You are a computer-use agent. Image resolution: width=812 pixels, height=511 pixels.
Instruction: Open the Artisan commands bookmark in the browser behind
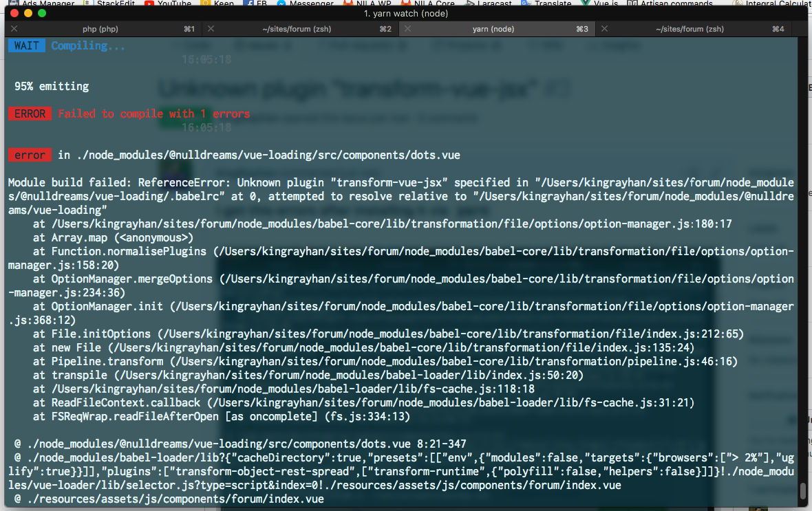pos(670,3)
